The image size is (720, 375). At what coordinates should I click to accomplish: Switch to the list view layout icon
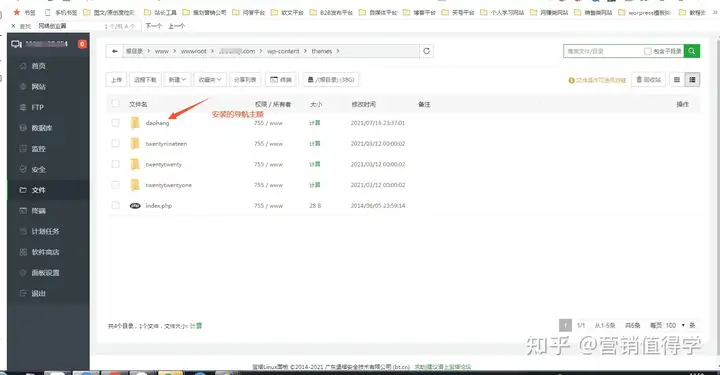click(677, 80)
